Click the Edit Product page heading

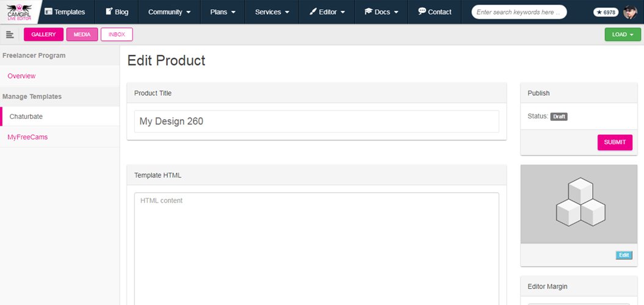tap(166, 61)
